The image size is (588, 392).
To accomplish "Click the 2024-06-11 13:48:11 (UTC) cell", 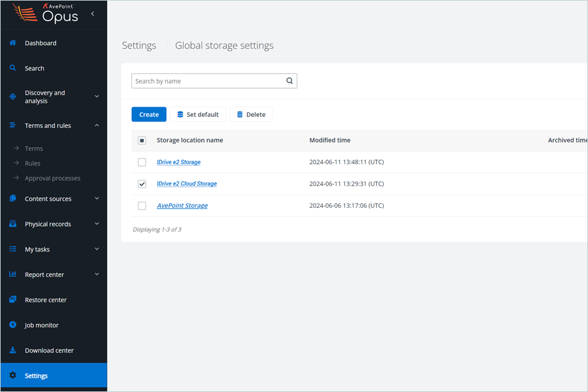I will 346,162.
